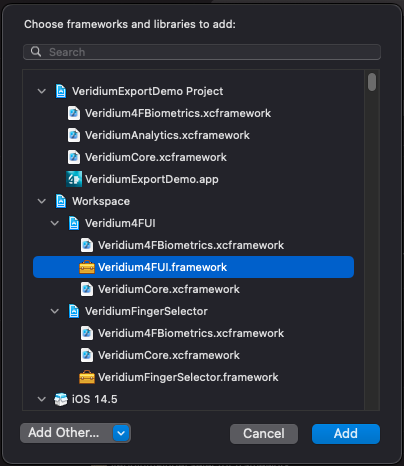404x466 pixels.
Task: Click the VeridiumAnalytics.xcframework file icon
Action: (74, 135)
